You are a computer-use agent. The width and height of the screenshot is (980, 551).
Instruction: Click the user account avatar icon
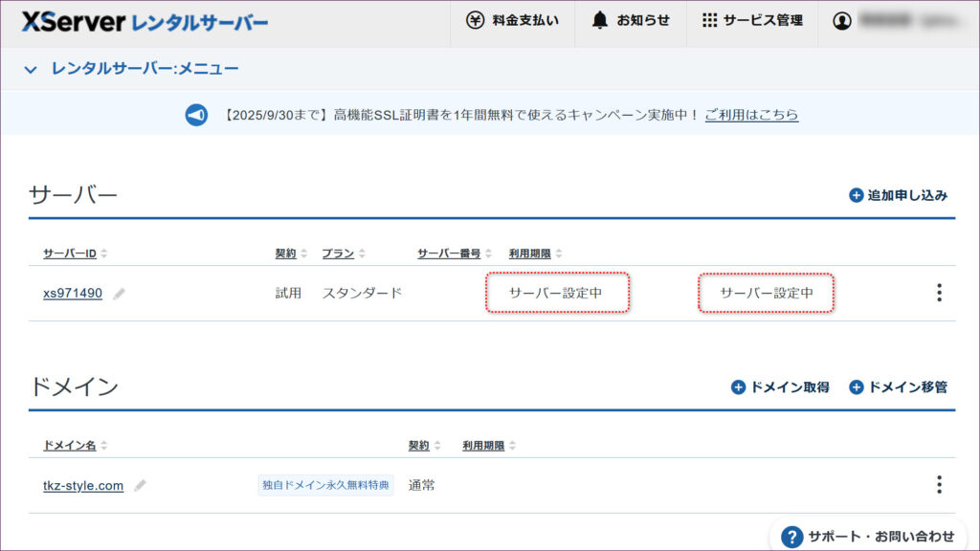click(x=842, y=21)
